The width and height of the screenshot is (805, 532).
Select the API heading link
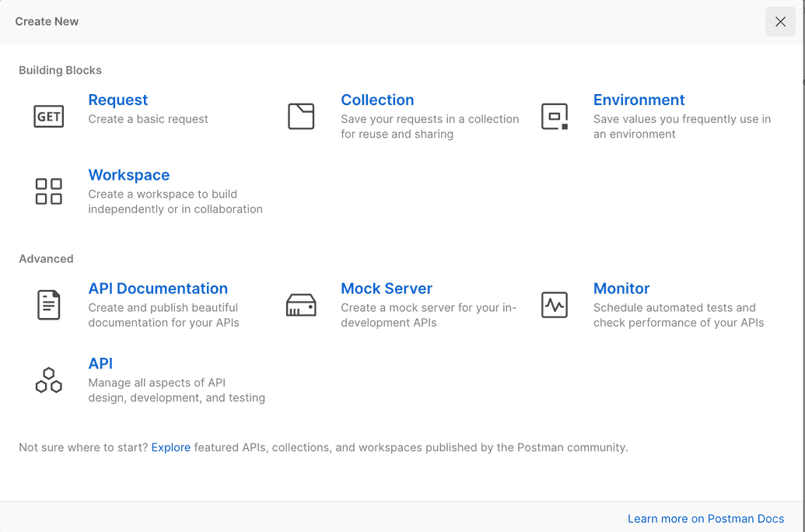pyautogui.click(x=100, y=363)
